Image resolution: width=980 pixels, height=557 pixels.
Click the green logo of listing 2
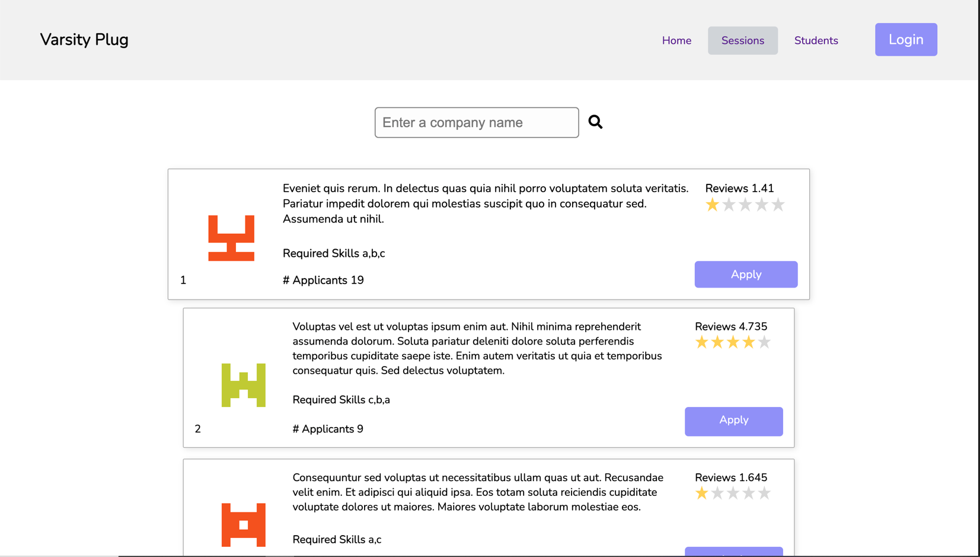243,385
